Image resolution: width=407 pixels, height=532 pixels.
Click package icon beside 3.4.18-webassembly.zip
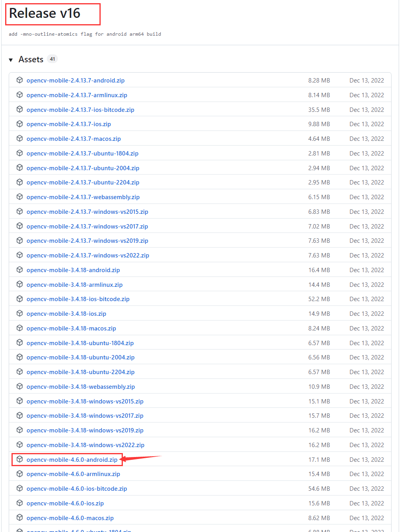pos(19,386)
